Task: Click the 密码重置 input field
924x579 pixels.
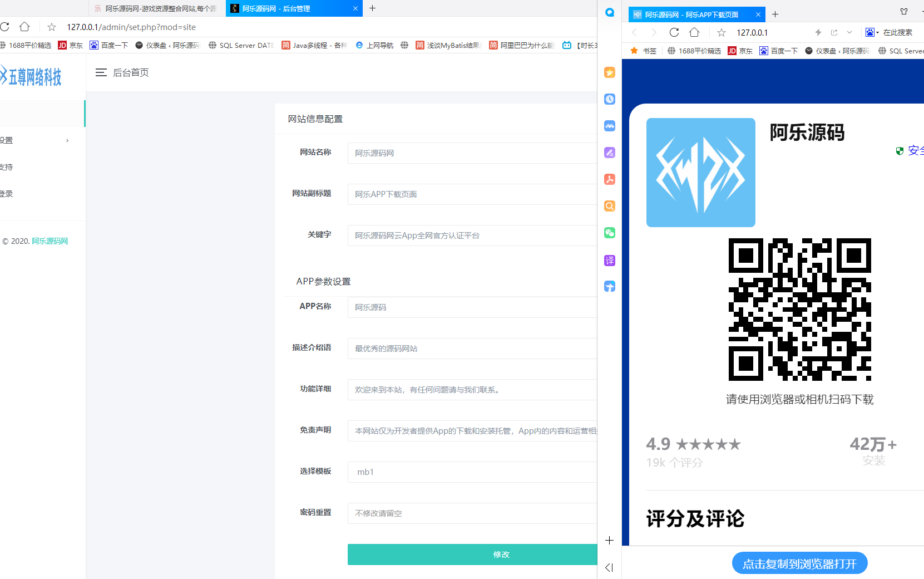Action: point(472,513)
